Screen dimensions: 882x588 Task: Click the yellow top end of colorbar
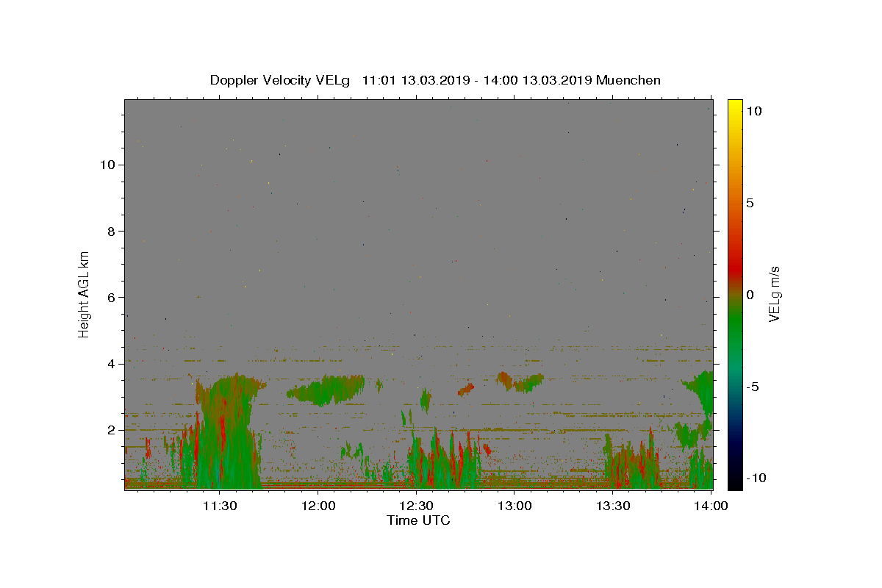coord(734,107)
